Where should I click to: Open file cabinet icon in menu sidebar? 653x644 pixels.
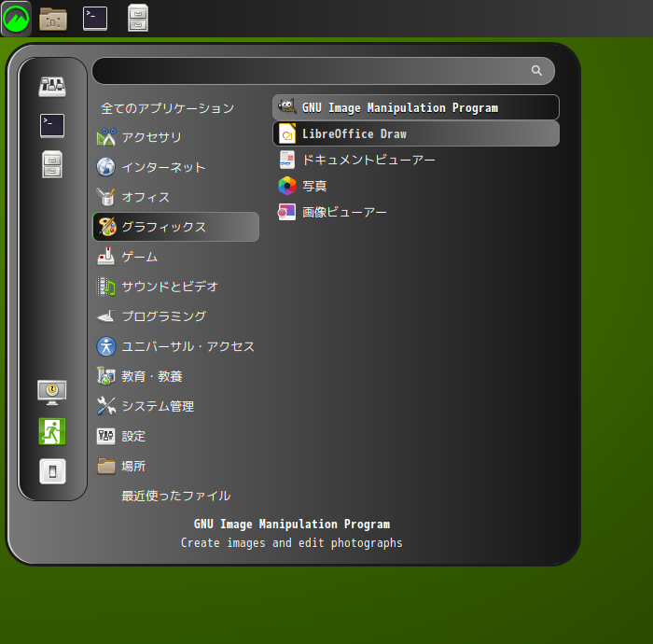tap(52, 164)
